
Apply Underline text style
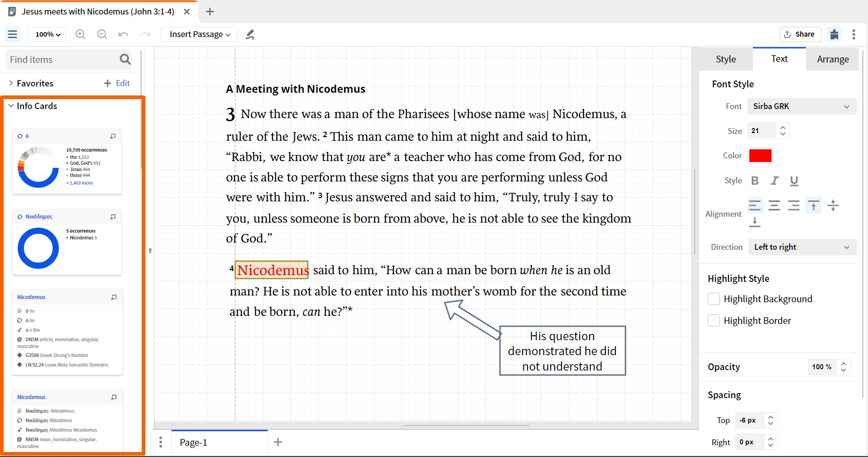click(794, 181)
